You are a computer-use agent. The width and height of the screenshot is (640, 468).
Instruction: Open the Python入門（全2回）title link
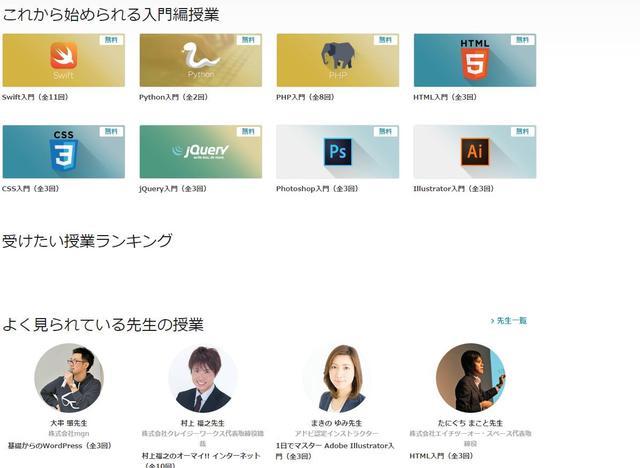click(x=174, y=97)
